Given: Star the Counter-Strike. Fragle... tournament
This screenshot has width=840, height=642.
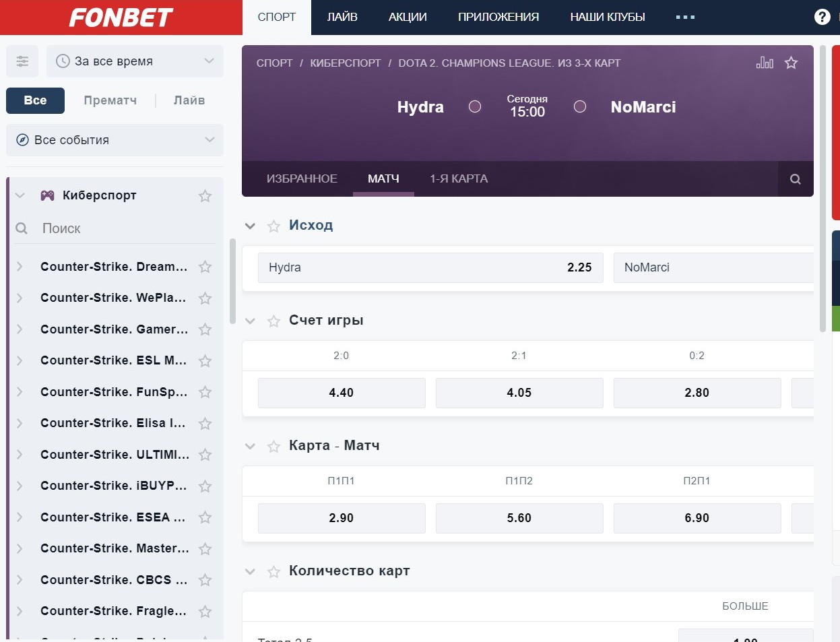Looking at the screenshot, I should point(205,612).
